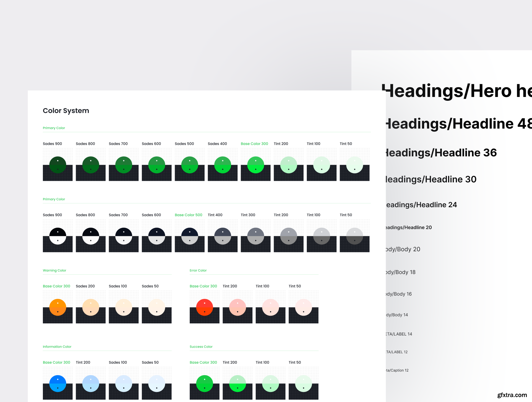Screen dimensions: 532x402
Task: Select the Warning Color section label
Action: coord(54,270)
